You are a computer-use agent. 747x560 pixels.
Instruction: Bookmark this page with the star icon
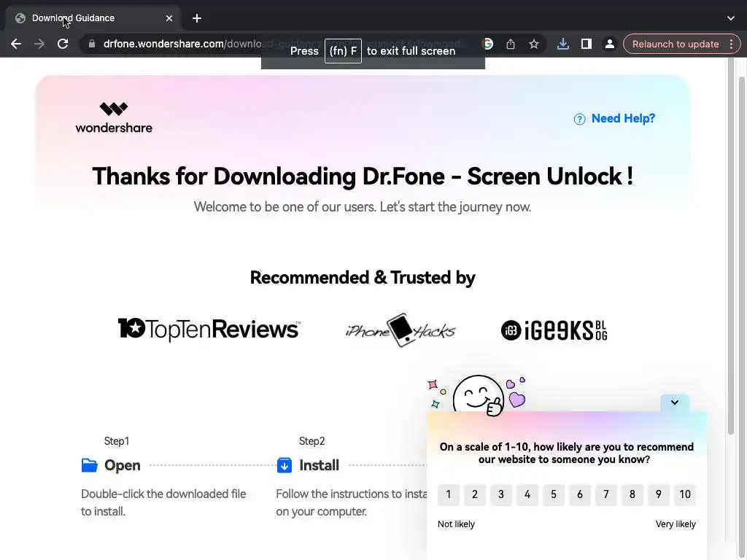coord(534,44)
